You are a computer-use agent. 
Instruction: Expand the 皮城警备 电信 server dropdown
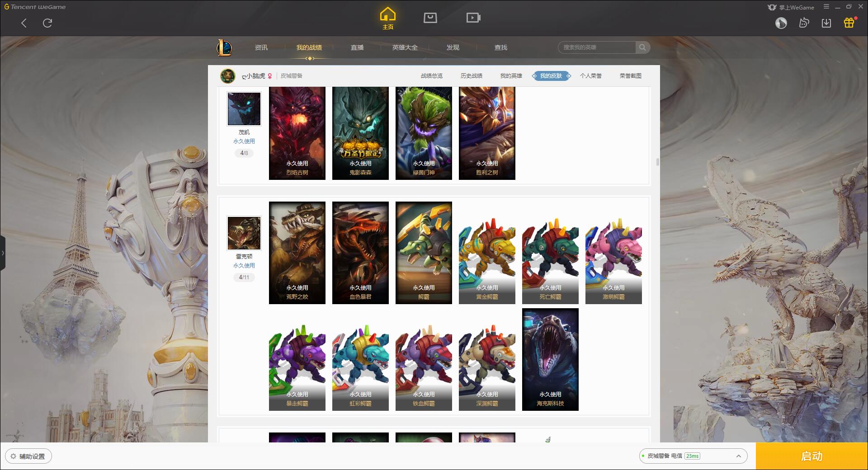point(693,456)
